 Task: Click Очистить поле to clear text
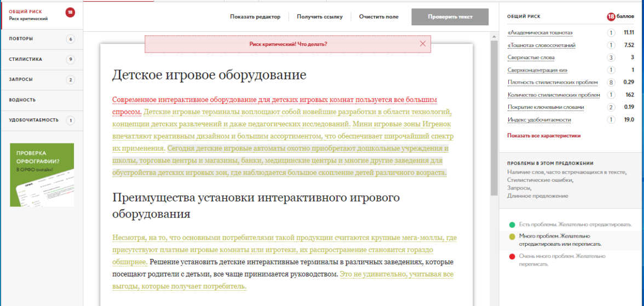click(379, 17)
